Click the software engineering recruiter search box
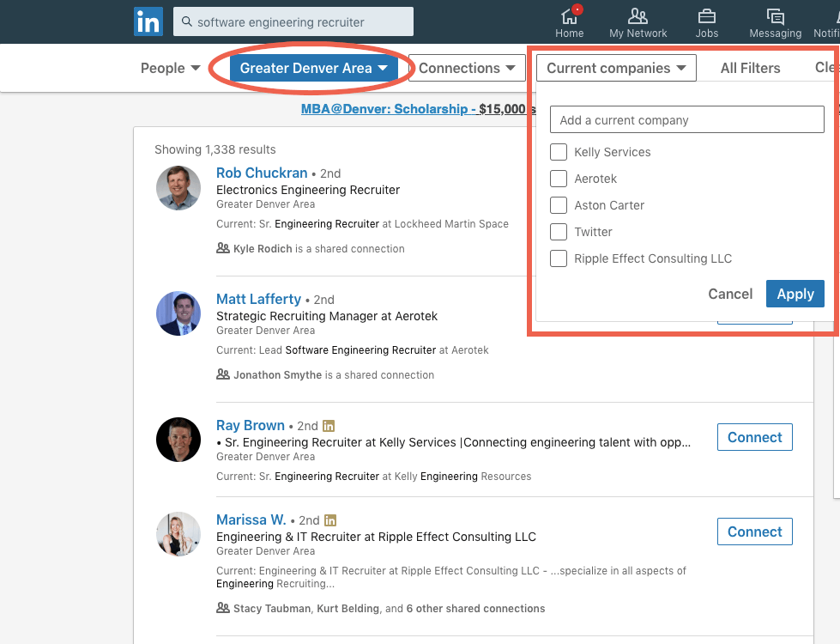 pos(293,21)
